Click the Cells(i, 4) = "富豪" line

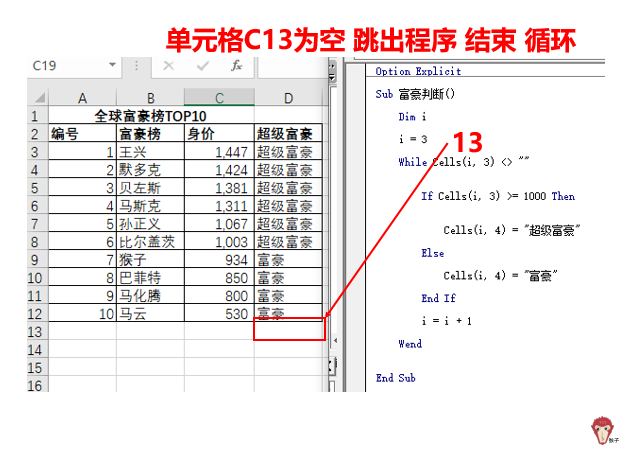[500, 276]
